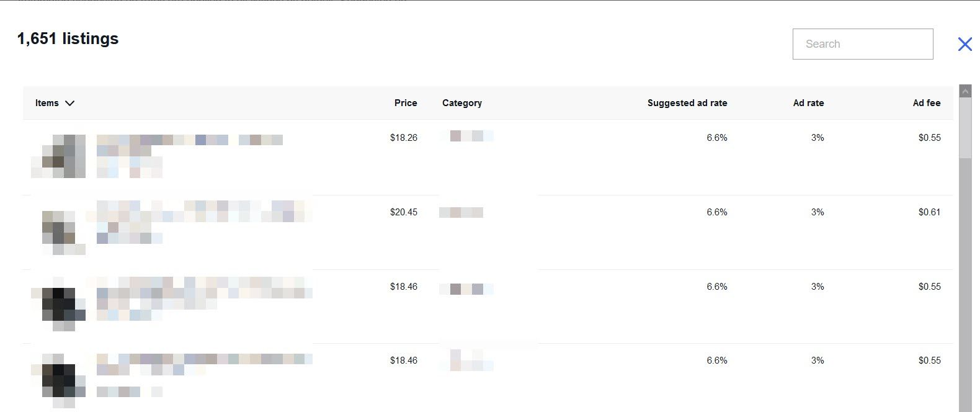The height and width of the screenshot is (412, 980).
Task: Click into the Search field
Action: tap(863, 44)
